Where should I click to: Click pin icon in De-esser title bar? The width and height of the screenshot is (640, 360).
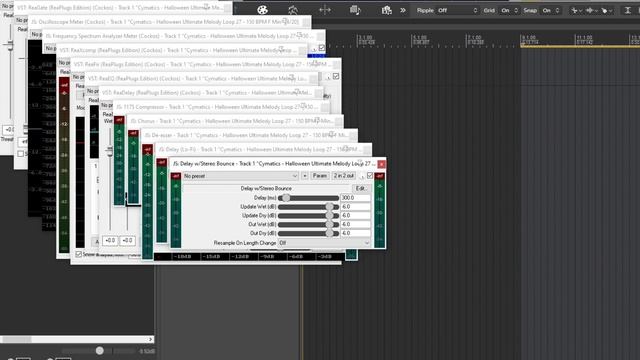point(332,134)
